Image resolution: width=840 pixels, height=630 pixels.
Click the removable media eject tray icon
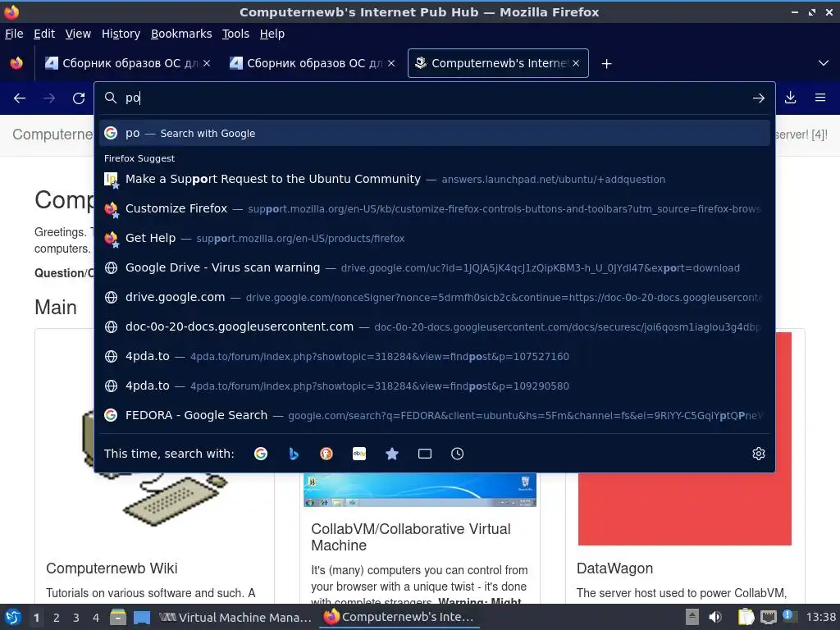(x=692, y=617)
